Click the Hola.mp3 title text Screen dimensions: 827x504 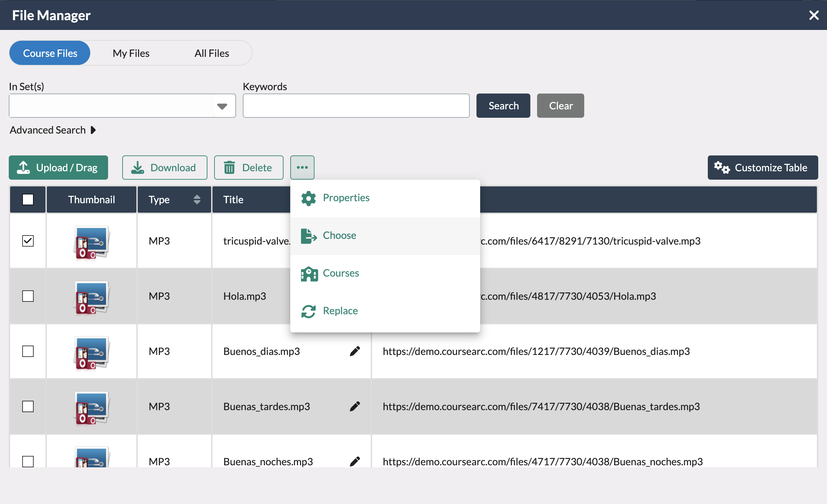point(244,296)
